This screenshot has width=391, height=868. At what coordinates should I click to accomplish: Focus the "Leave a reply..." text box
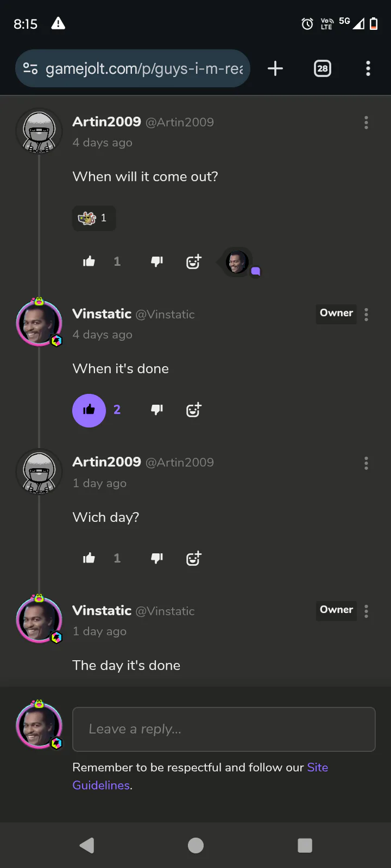click(224, 729)
